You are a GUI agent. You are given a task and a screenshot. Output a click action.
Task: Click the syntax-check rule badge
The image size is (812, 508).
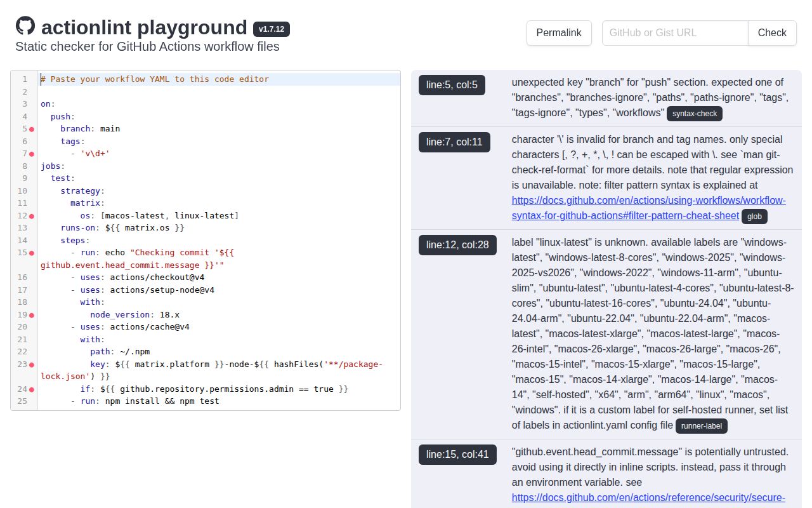point(694,114)
